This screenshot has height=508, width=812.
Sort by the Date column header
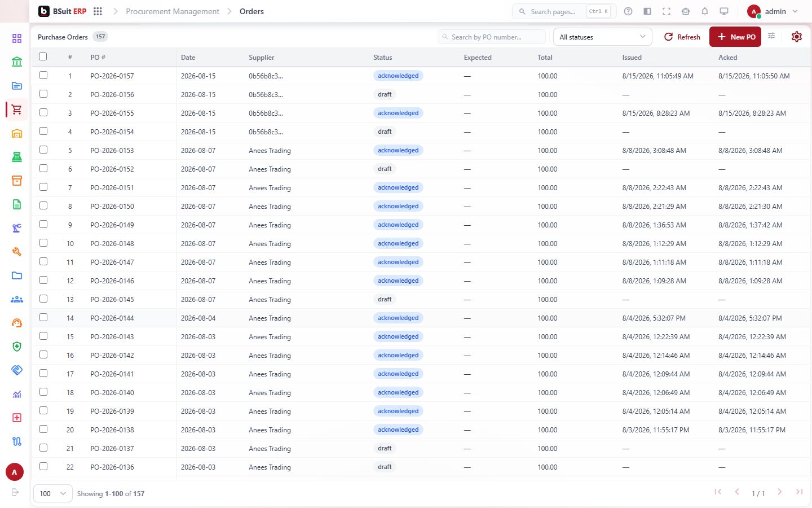tap(188, 58)
